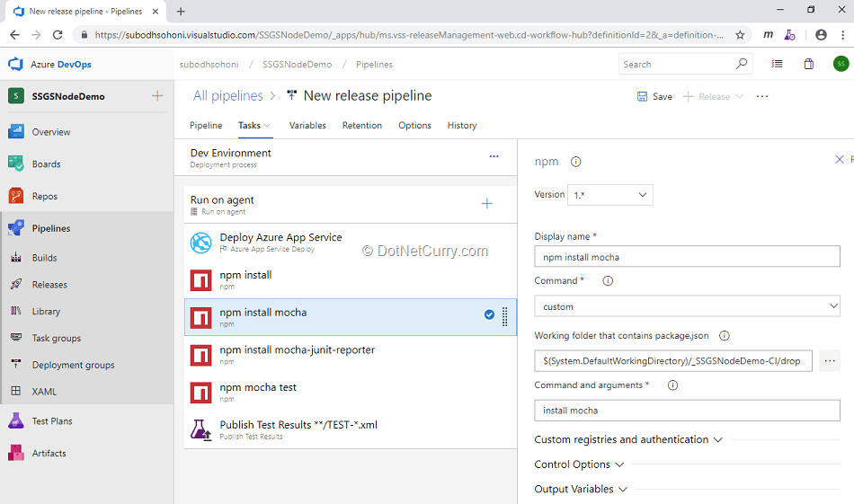
Task: Switch to the Retention tab
Action: 361,125
